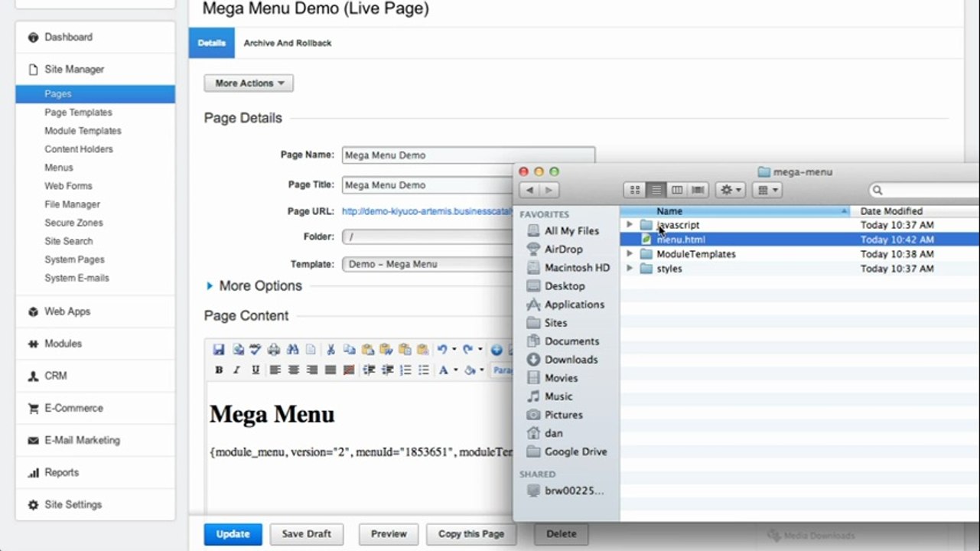
Task: Click the Cut scissors icon
Action: [x=330, y=350]
